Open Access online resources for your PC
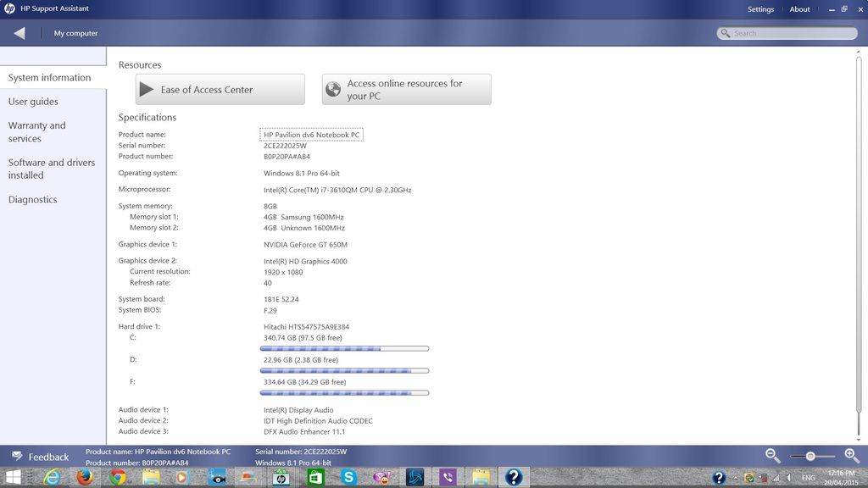 (406, 90)
